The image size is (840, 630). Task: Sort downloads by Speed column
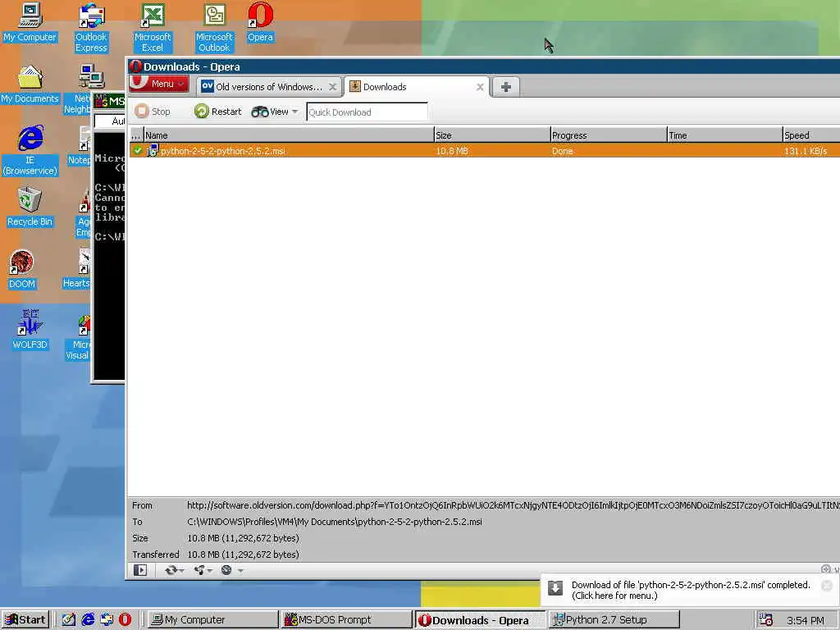click(811, 135)
